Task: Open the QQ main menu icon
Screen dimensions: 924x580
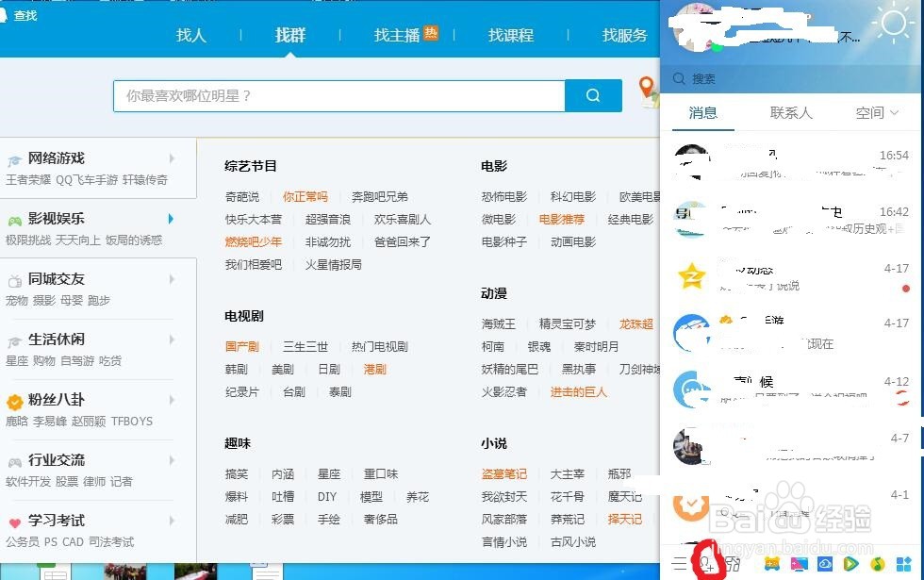Action: (680, 564)
